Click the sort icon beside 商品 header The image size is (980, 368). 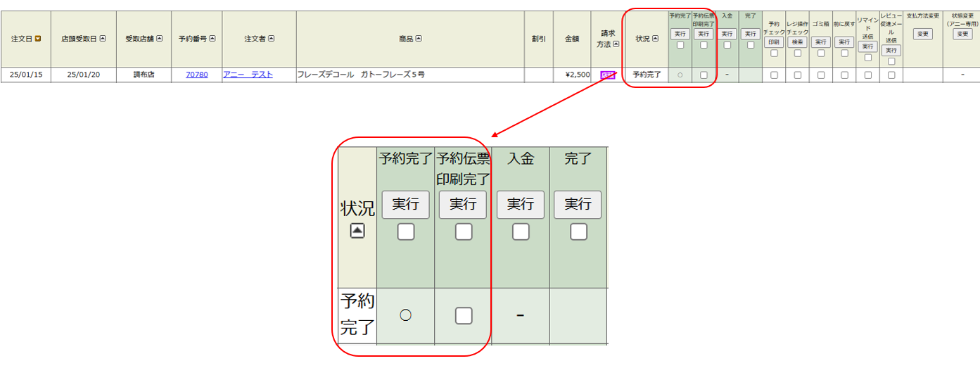[x=419, y=39]
